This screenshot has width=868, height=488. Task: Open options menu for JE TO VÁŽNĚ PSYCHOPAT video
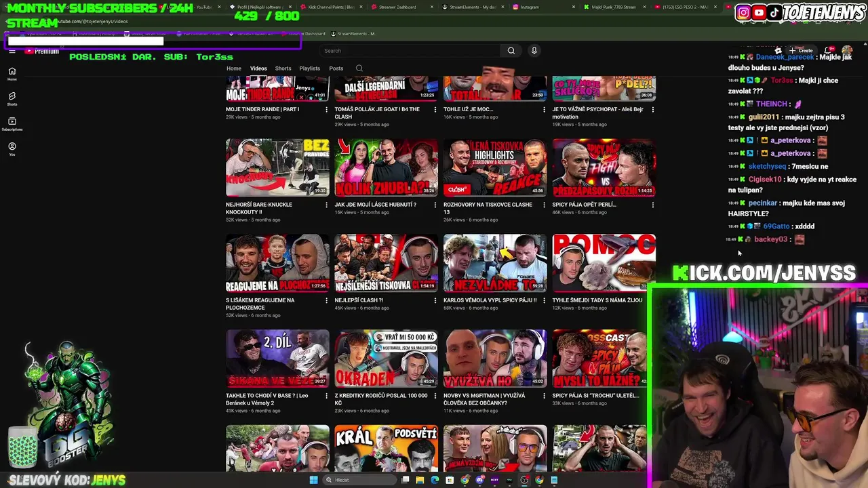point(653,110)
